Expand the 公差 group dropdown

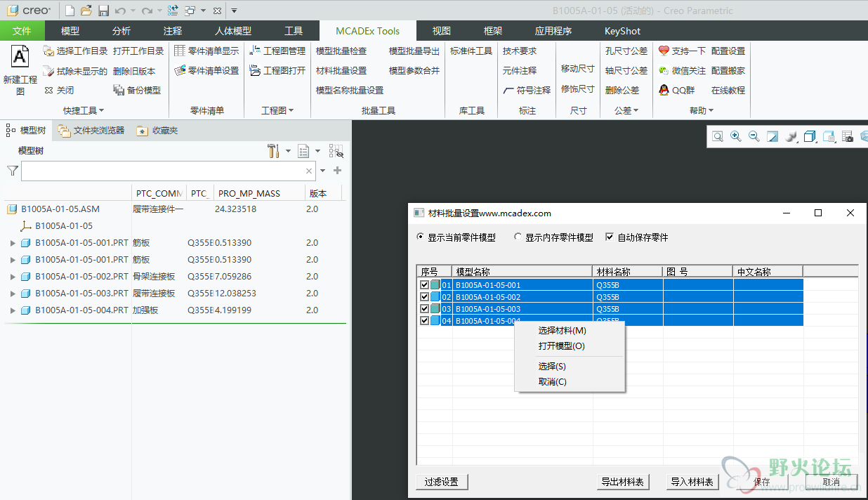(626, 110)
